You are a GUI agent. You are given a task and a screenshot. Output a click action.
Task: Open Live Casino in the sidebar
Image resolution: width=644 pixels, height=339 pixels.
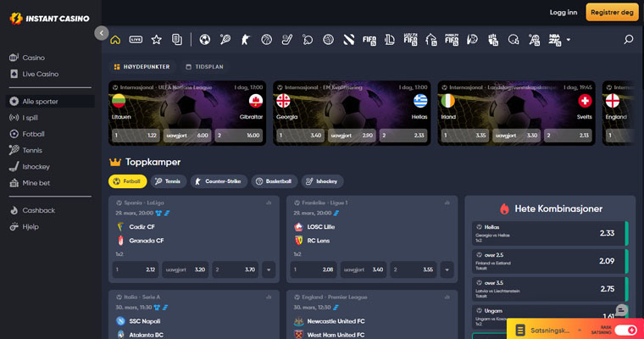(50, 74)
